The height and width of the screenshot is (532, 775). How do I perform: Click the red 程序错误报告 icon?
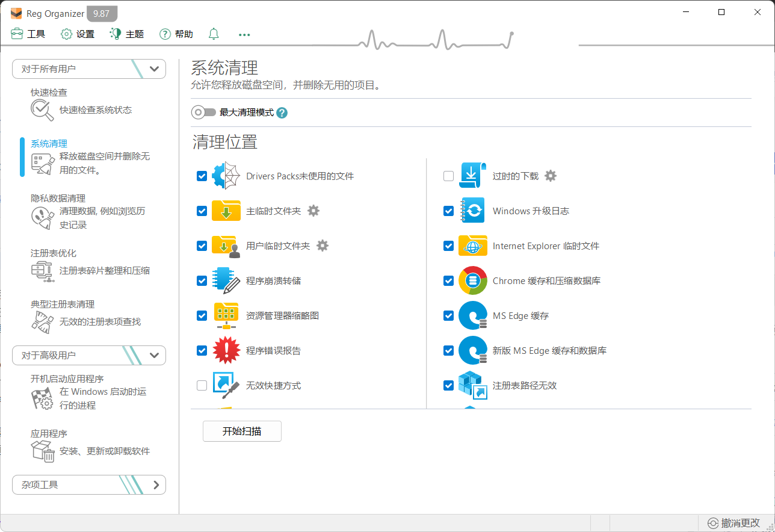(226, 350)
